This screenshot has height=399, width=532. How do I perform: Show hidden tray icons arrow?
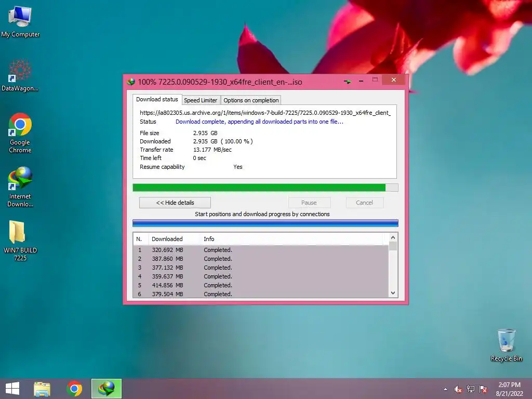(x=445, y=389)
